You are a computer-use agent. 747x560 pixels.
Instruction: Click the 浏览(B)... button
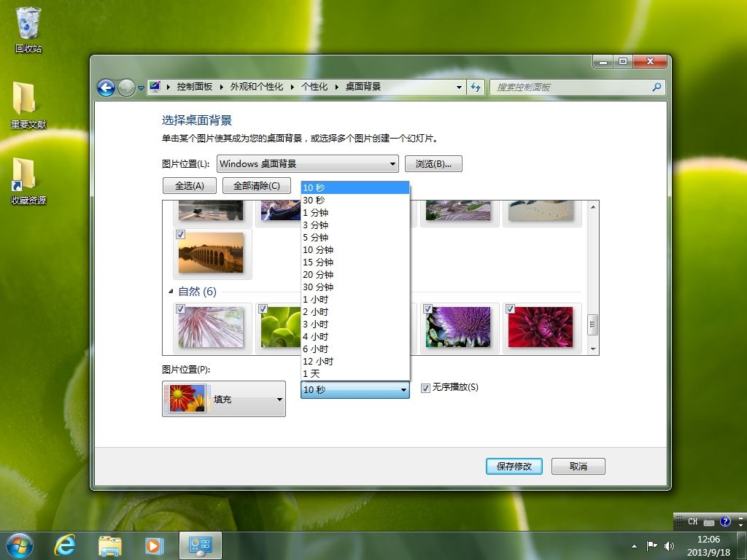pyautogui.click(x=433, y=164)
